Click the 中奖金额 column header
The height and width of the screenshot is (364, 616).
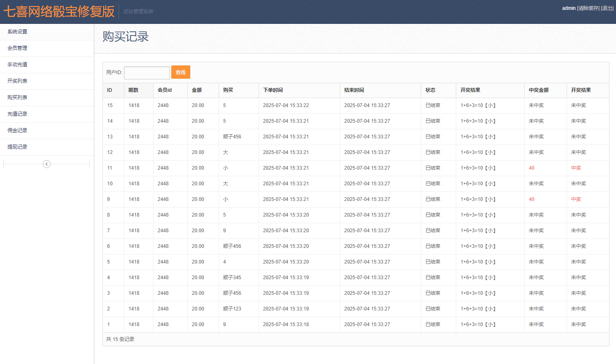(x=539, y=90)
